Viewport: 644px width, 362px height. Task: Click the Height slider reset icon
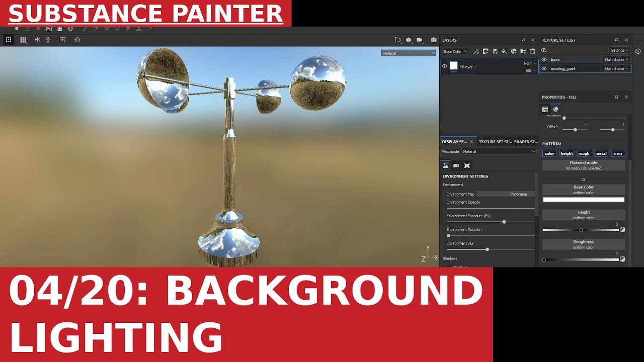pos(622,230)
